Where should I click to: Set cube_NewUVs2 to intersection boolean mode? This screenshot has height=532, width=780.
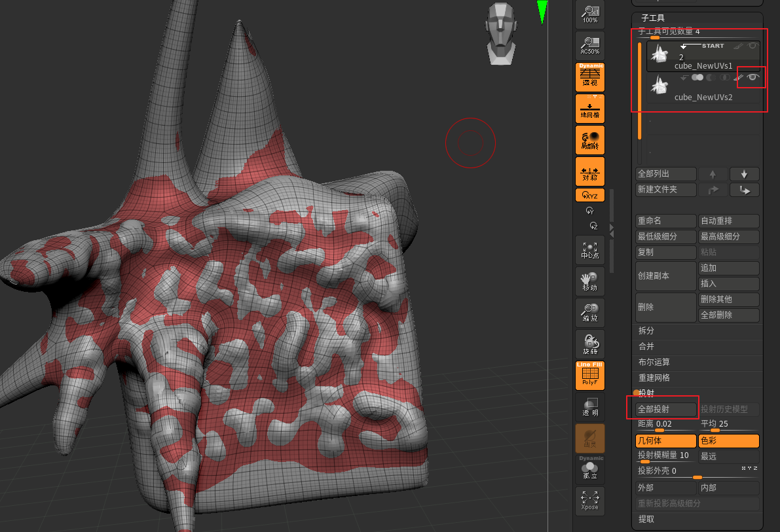click(725, 77)
